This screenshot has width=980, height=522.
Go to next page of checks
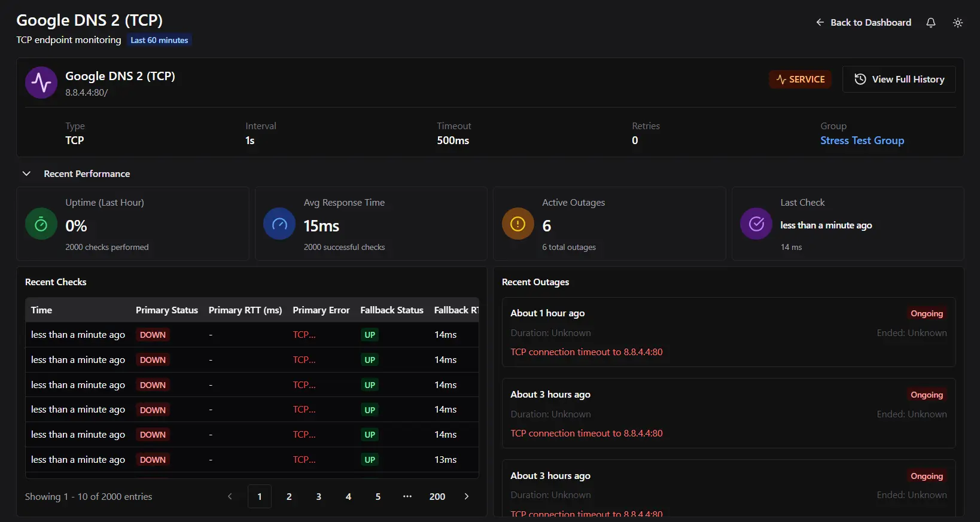467,496
